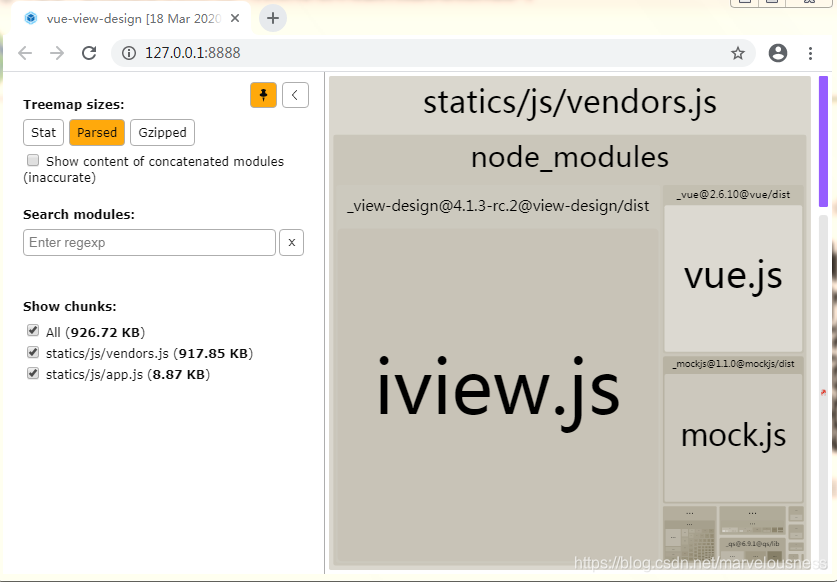This screenshot has width=837, height=582.
Task: Click the _vue@2.6.10@vue/dist header
Action: (x=733, y=195)
